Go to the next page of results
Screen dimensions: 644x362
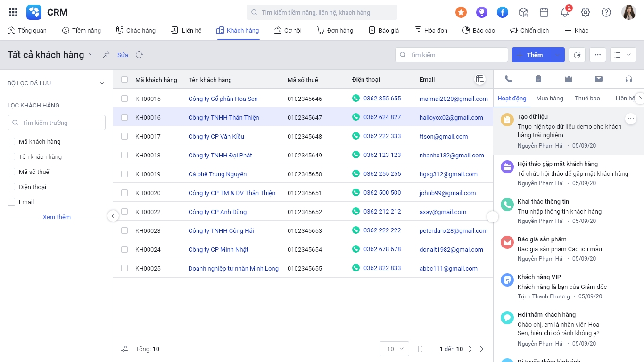[470, 349]
